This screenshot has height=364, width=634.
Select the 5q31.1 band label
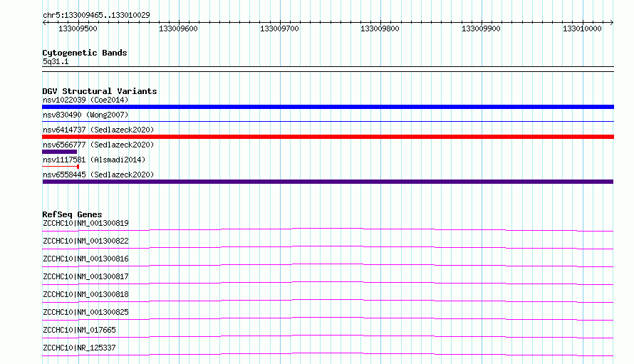point(56,61)
